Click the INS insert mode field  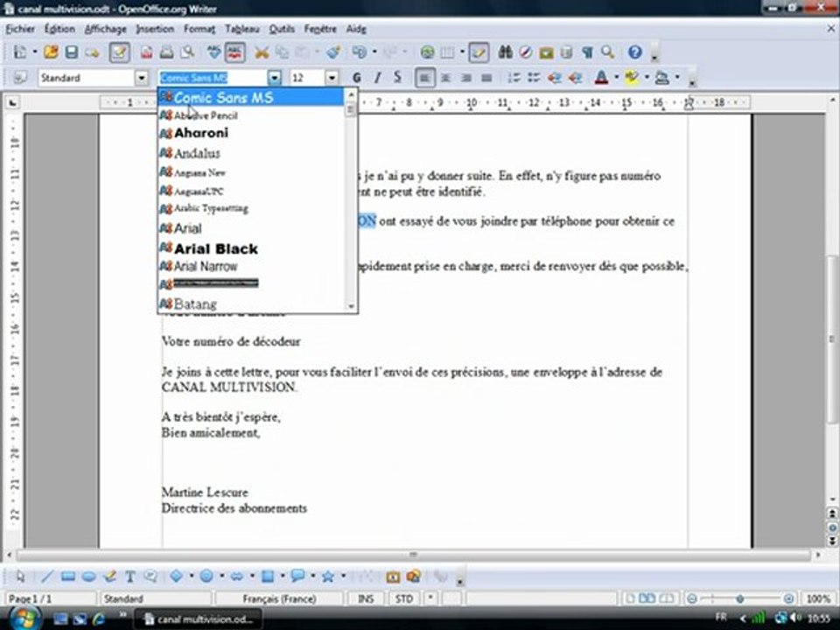tap(366, 598)
